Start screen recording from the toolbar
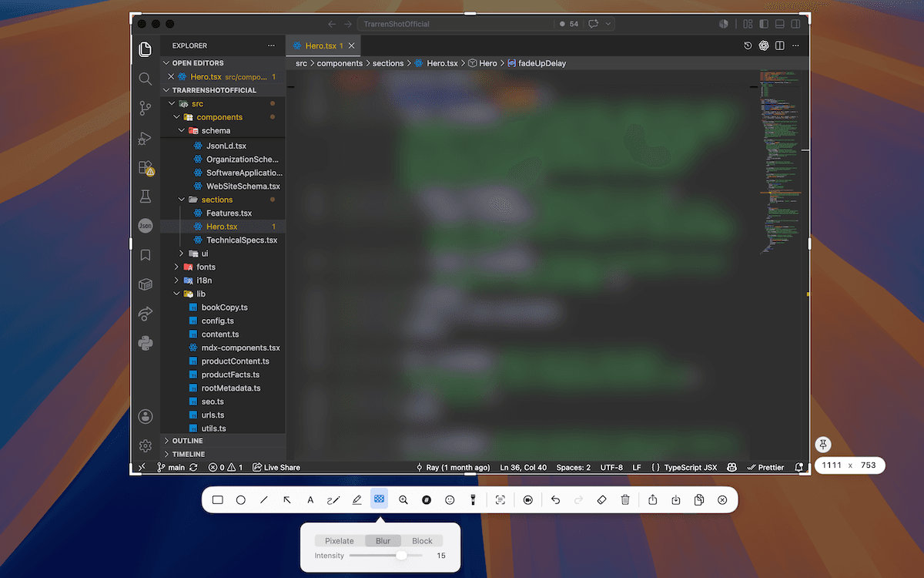924x578 pixels. pyautogui.click(x=528, y=500)
